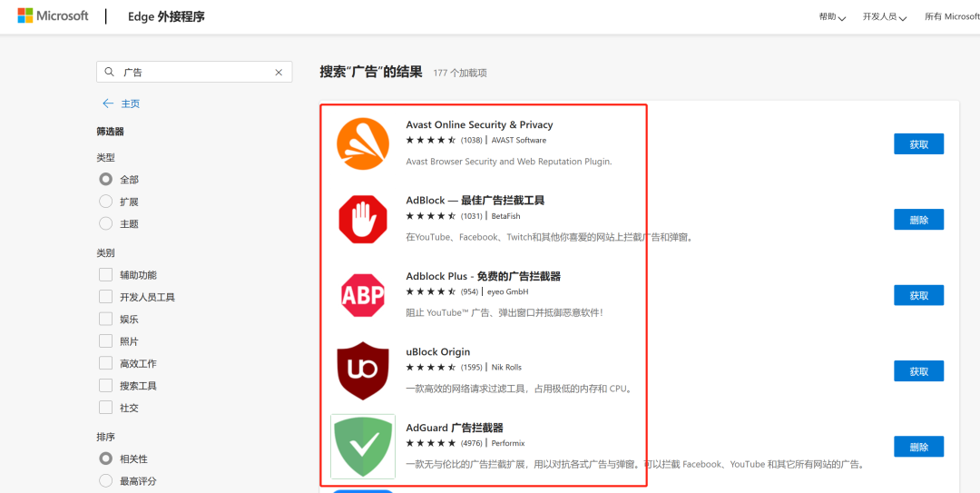Click 获取 button for Avast Online Security
The width and height of the screenshot is (980, 493).
(918, 143)
